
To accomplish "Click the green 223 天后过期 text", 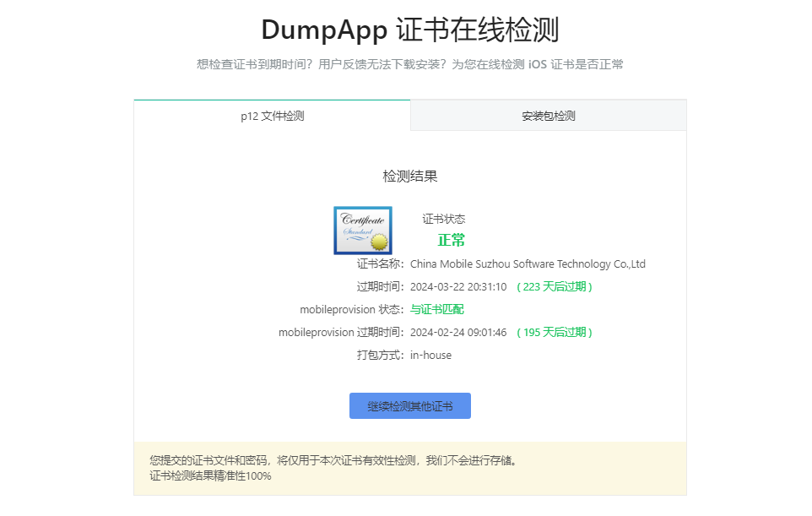I will click(x=555, y=287).
